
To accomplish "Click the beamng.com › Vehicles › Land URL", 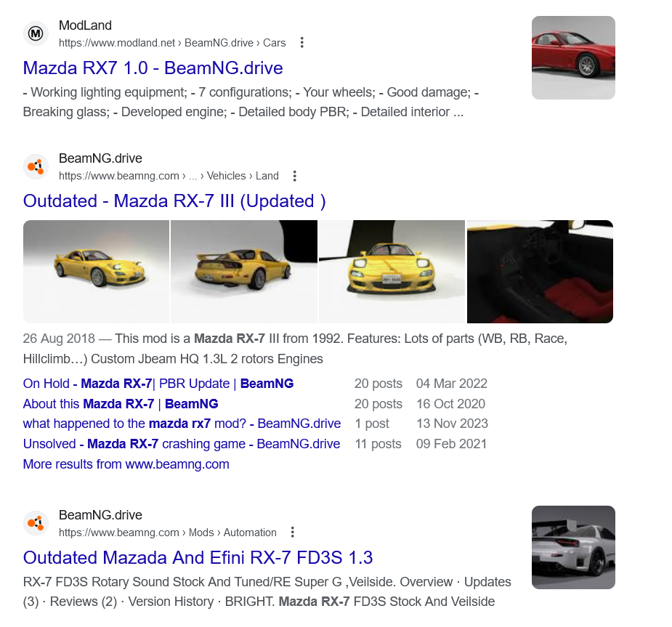I will click(169, 176).
